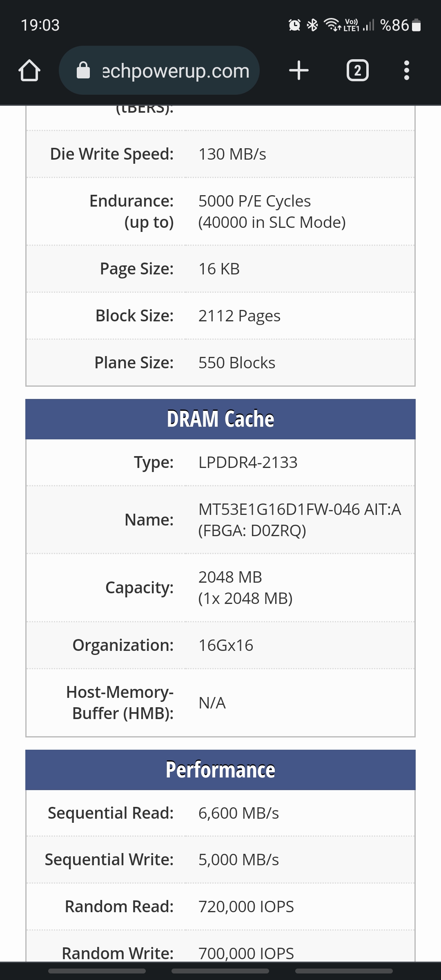Open the three-dot browser menu
441x980 pixels.
coord(406,71)
